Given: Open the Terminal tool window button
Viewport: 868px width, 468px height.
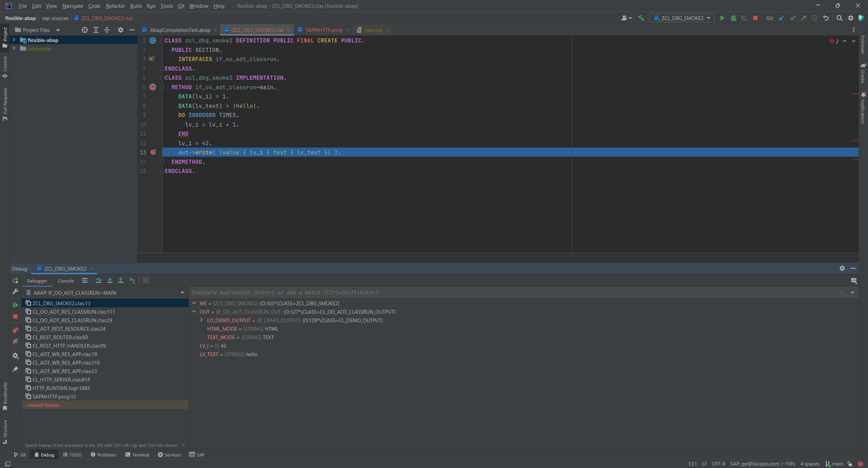Looking at the screenshot, I should (137, 455).
